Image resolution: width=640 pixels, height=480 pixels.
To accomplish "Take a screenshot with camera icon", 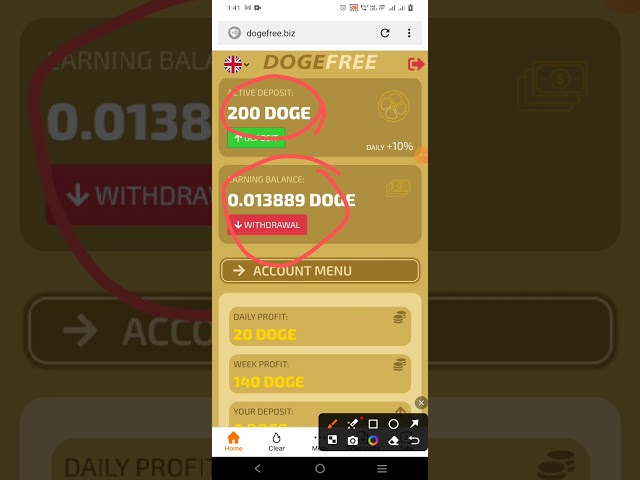I will (353, 440).
